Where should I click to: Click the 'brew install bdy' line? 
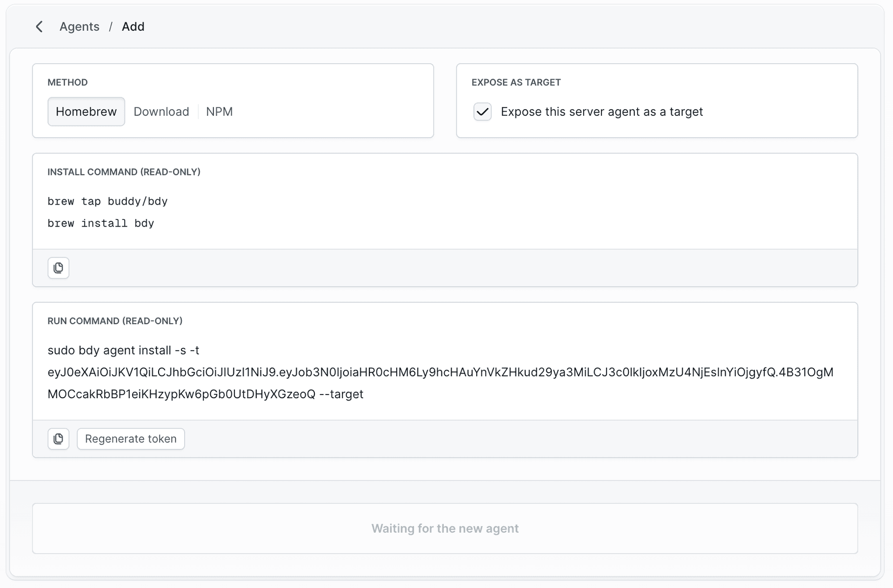coord(101,223)
